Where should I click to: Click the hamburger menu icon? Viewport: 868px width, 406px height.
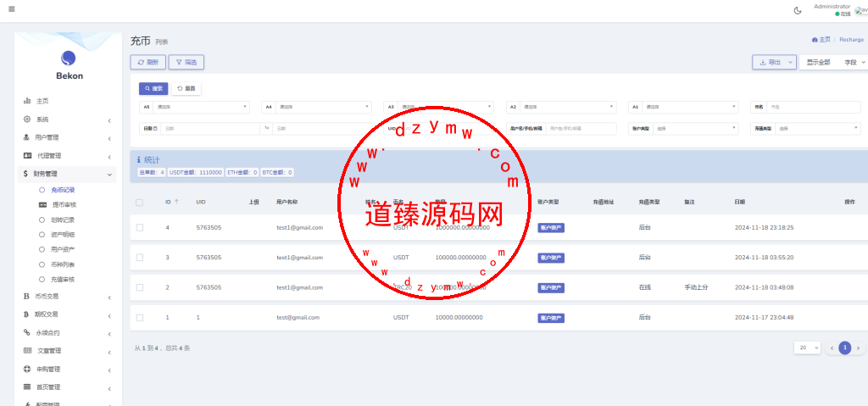tap(12, 8)
